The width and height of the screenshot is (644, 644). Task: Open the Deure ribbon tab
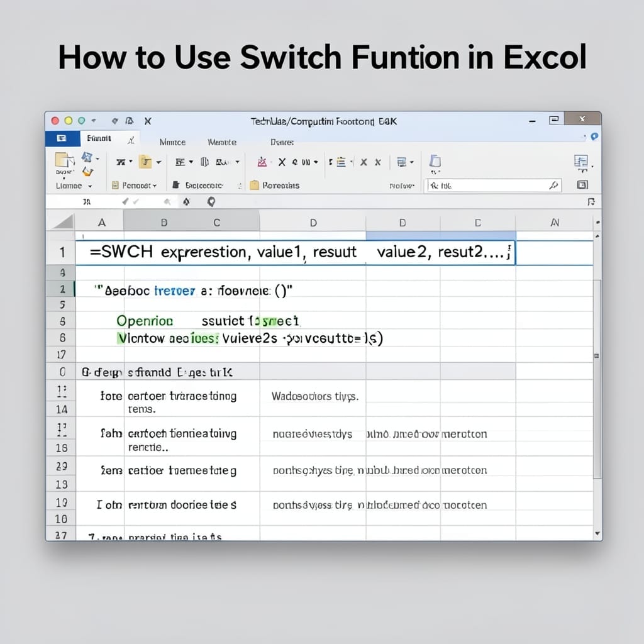pyautogui.click(x=282, y=142)
